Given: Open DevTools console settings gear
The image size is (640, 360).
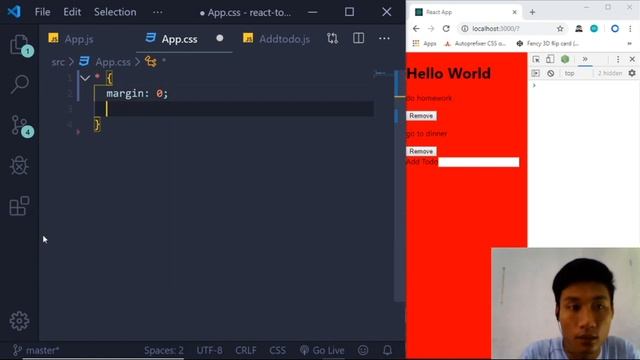Looking at the screenshot, I should click(x=632, y=73).
